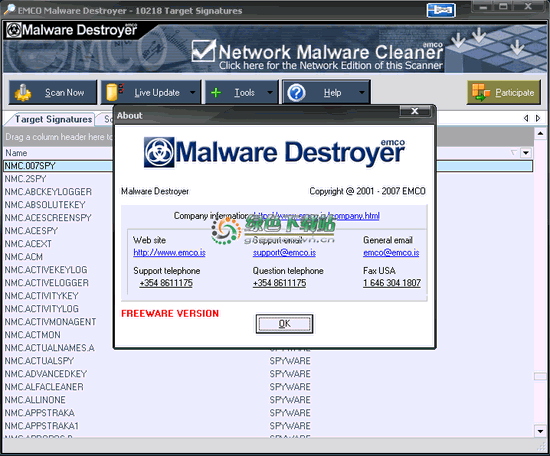
Task: Click the Help button
Action: coord(326,92)
